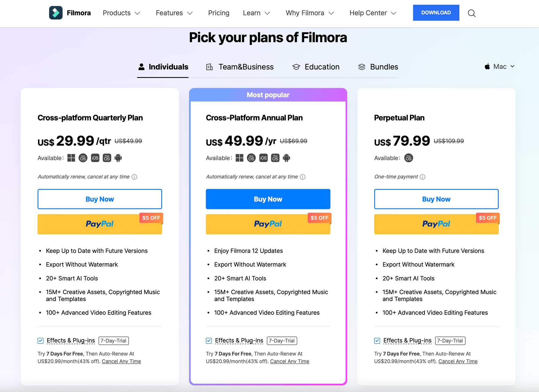The height and width of the screenshot is (392, 539).
Task: Click the PayPal payment icon on Annual plan
Action: click(x=268, y=224)
